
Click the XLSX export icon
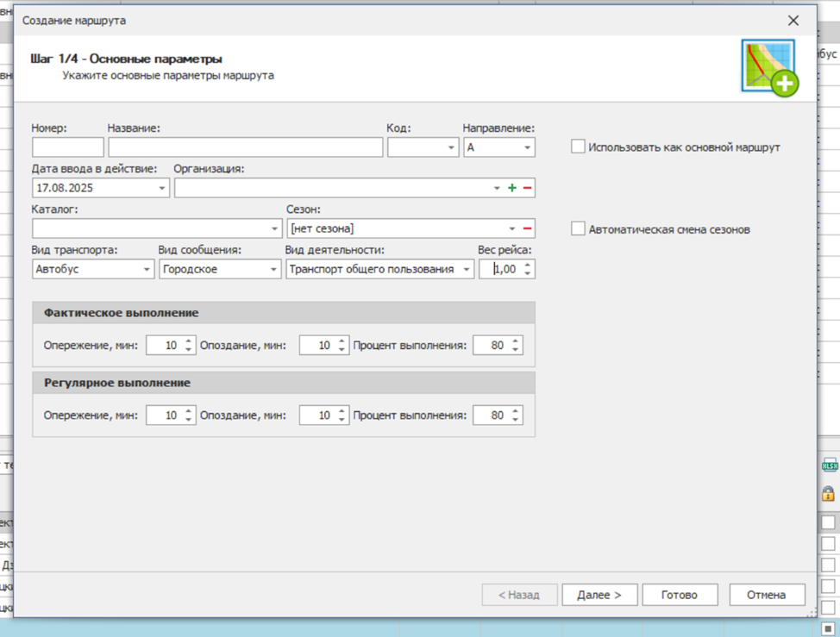tap(829, 465)
